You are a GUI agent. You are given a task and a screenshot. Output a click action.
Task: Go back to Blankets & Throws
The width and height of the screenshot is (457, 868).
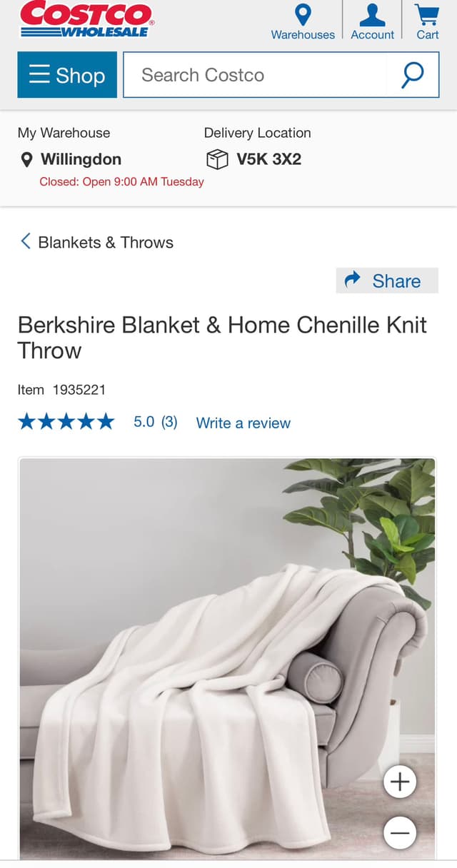tap(106, 243)
